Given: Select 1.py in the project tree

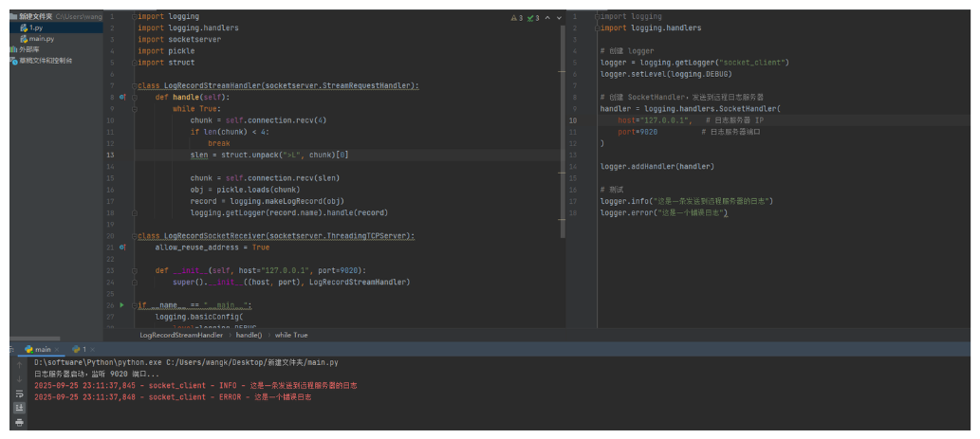Looking at the screenshot, I should pos(34,28).
